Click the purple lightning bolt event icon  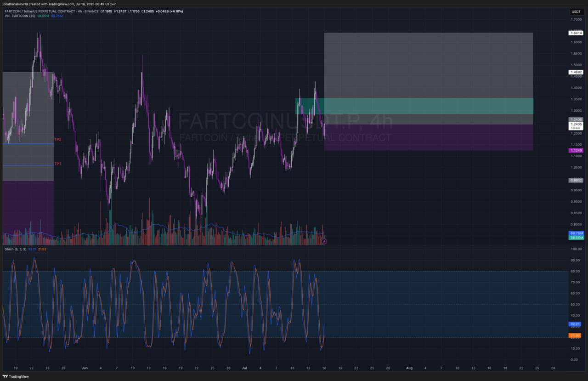pyautogui.click(x=324, y=241)
